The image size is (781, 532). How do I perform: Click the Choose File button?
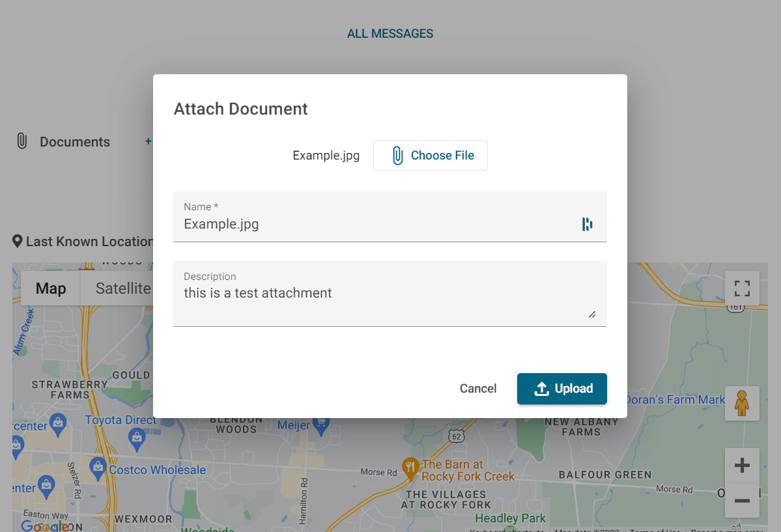(x=430, y=156)
